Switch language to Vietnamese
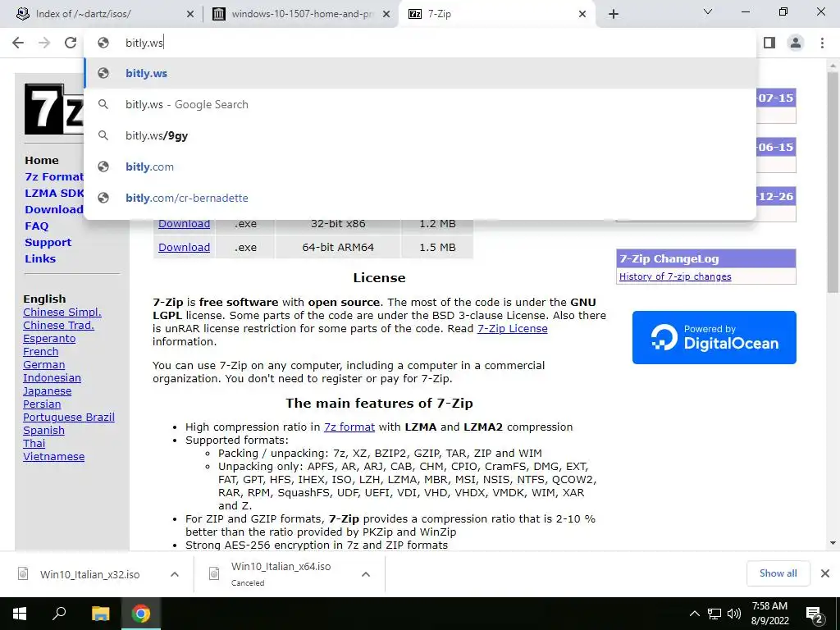The height and width of the screenshot is (630, 840). click(x=53, y=456)
